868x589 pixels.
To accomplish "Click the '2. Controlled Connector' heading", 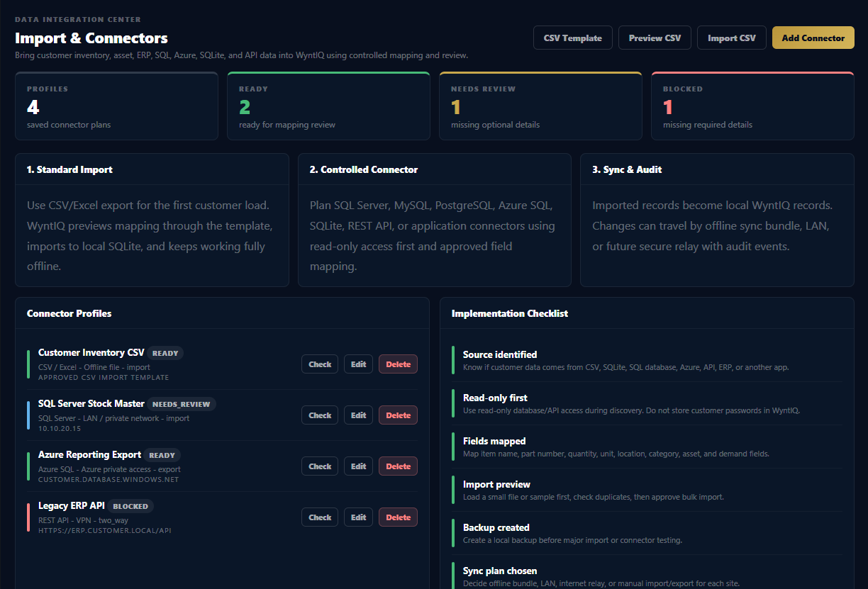I will coord(364,170).
